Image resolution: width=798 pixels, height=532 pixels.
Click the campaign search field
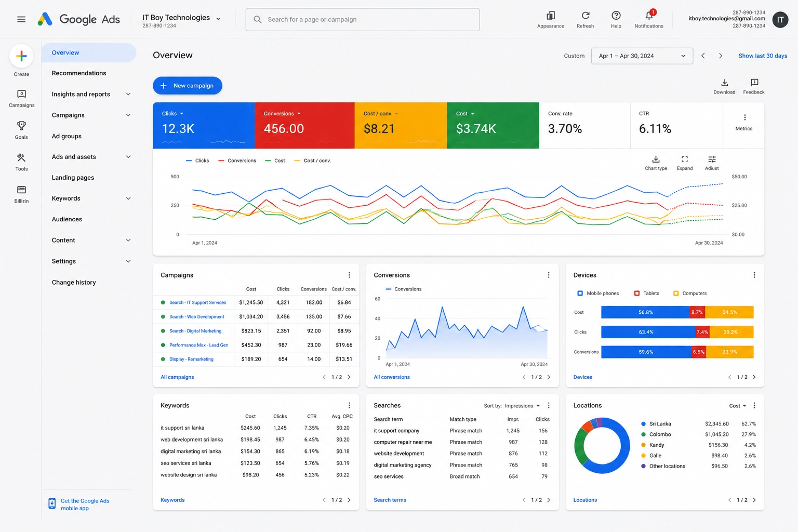363,20
